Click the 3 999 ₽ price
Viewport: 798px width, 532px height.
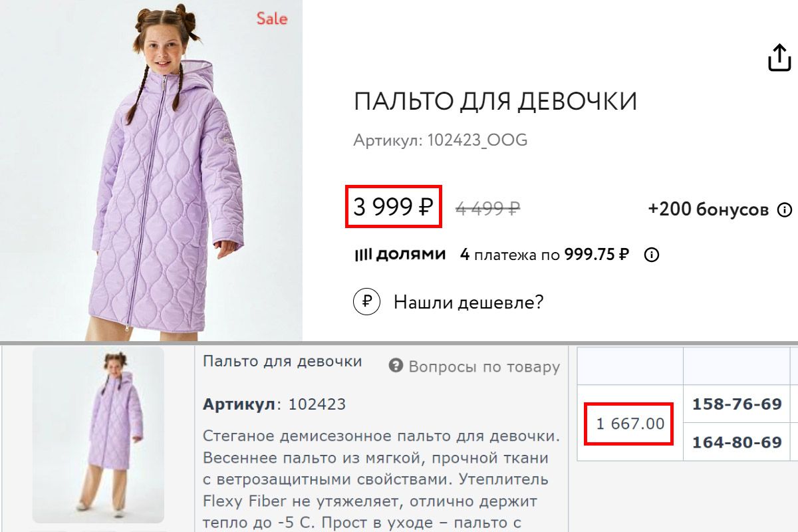tap(393, 208)
